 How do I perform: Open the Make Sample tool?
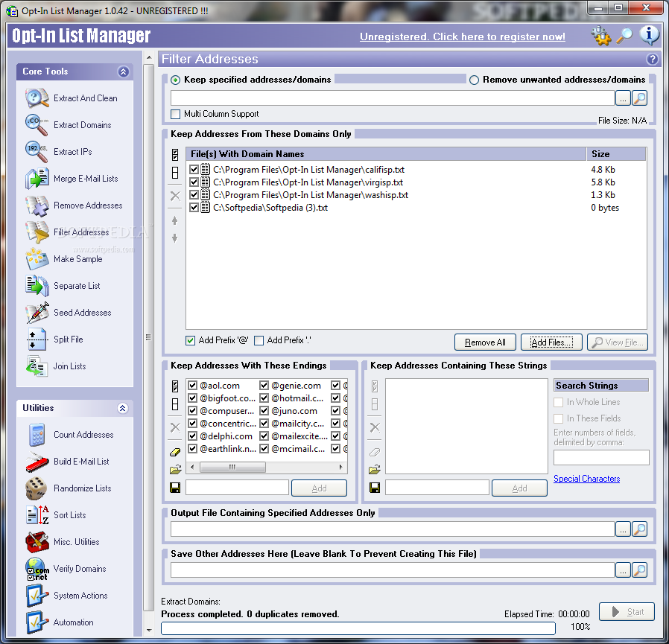[x=64, y=259]
